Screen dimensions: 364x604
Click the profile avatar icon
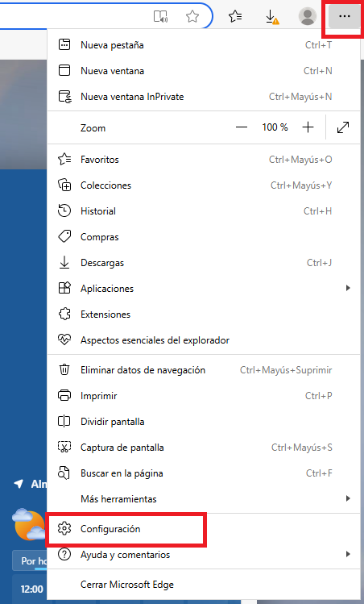pyautogui.click(x=308, y=17)
